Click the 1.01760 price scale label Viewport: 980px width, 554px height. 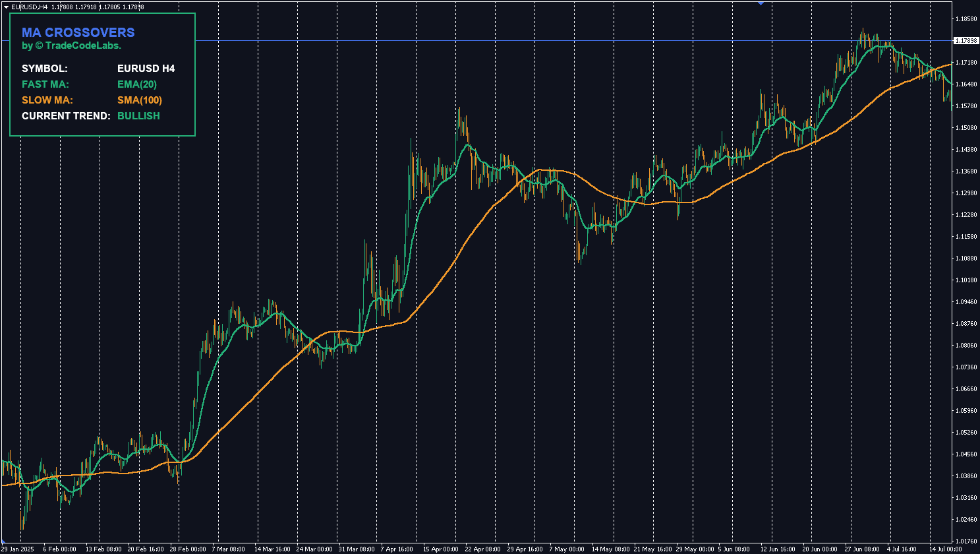pos(965,541)
